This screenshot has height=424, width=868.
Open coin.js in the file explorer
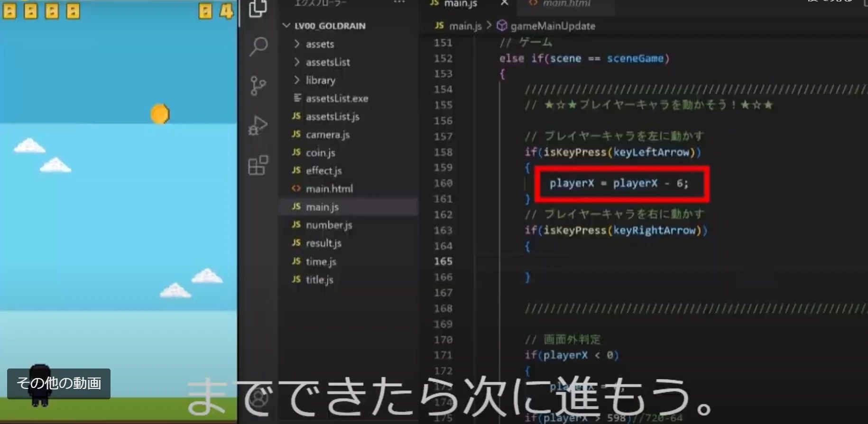(320, 153)
